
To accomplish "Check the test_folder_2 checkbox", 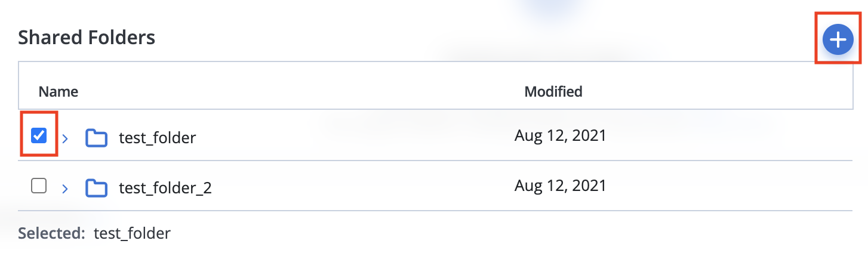I will pos(39,186).
